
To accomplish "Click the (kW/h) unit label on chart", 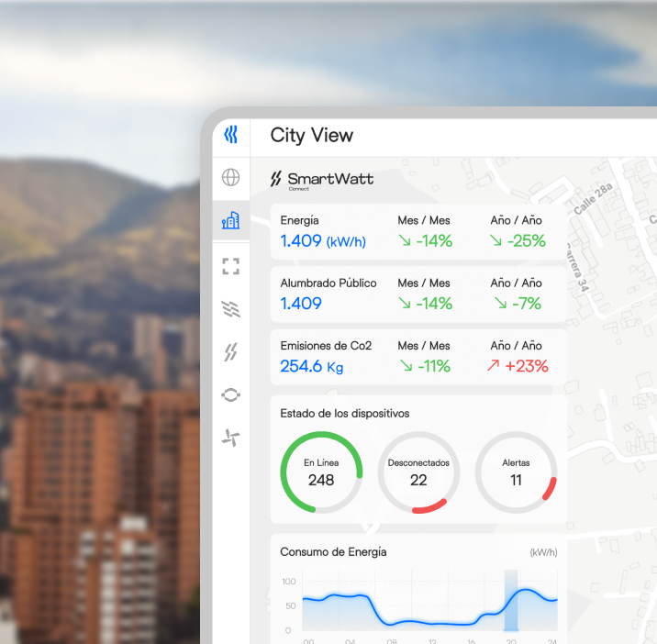I will point(543,552).
